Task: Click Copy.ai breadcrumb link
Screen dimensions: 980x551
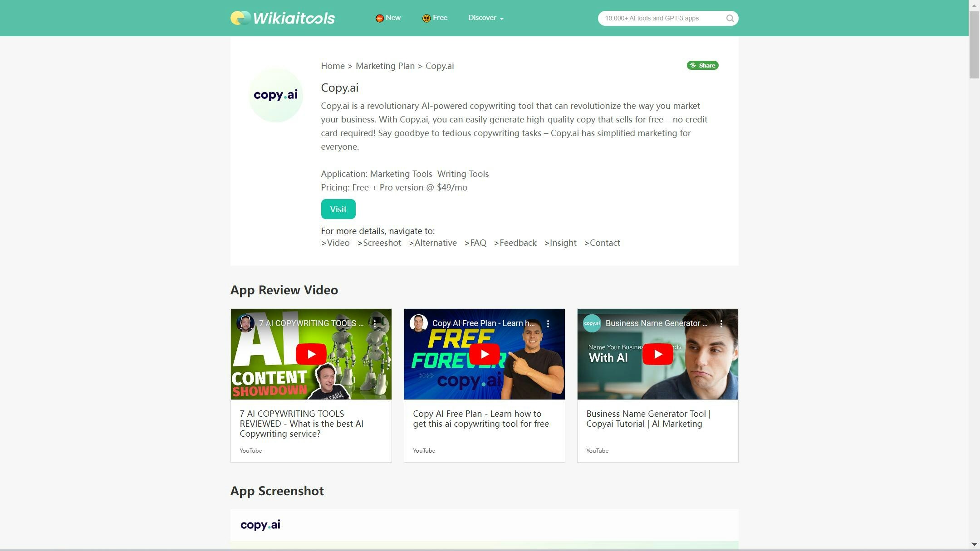Action: point(439,66)
